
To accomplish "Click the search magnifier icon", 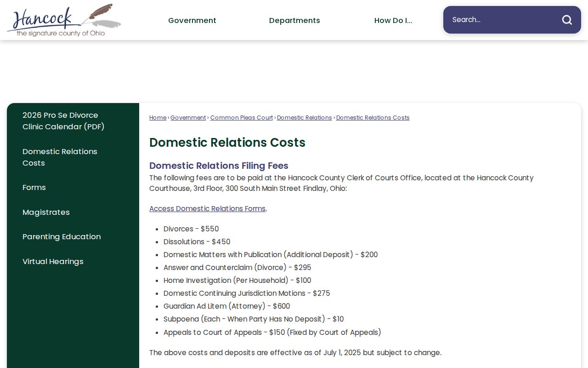I will [x=567, y=20].
